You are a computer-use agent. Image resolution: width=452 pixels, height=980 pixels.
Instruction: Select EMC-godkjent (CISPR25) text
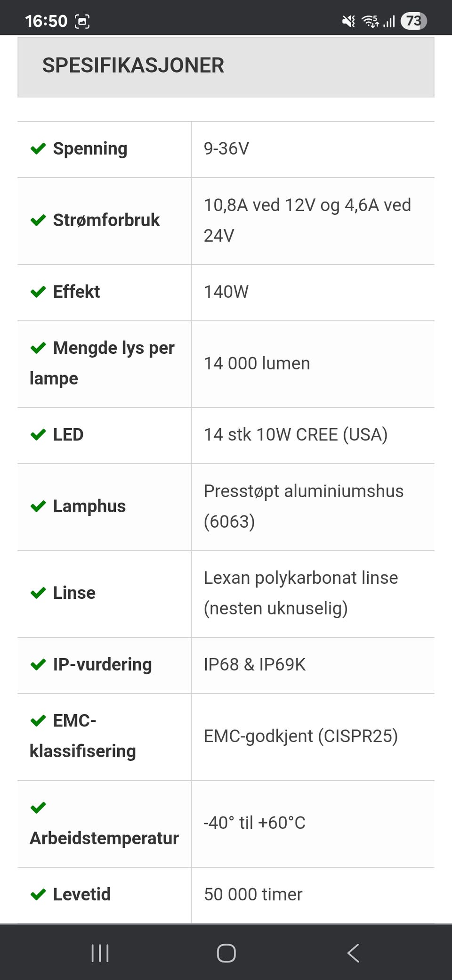[300, 736]
